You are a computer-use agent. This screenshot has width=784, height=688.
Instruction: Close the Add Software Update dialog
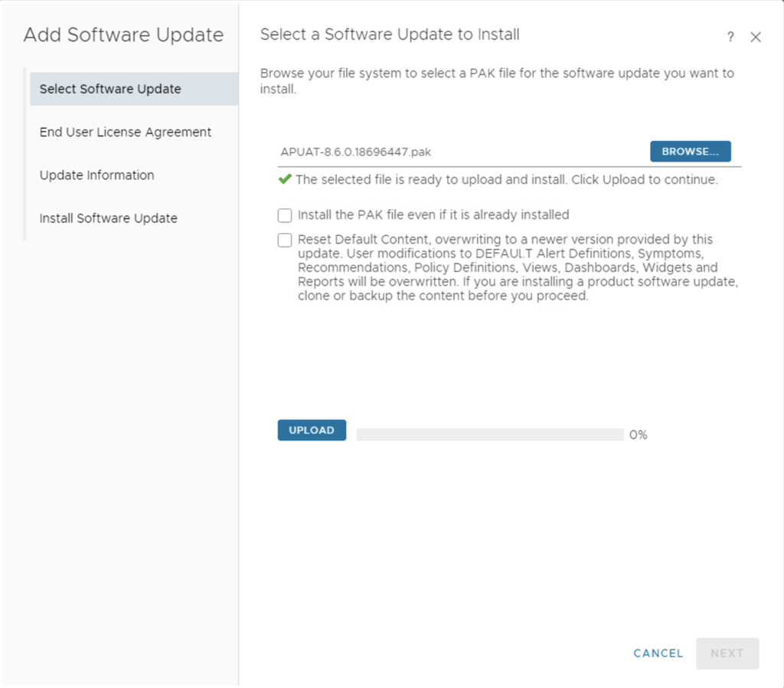pos(756,37)
